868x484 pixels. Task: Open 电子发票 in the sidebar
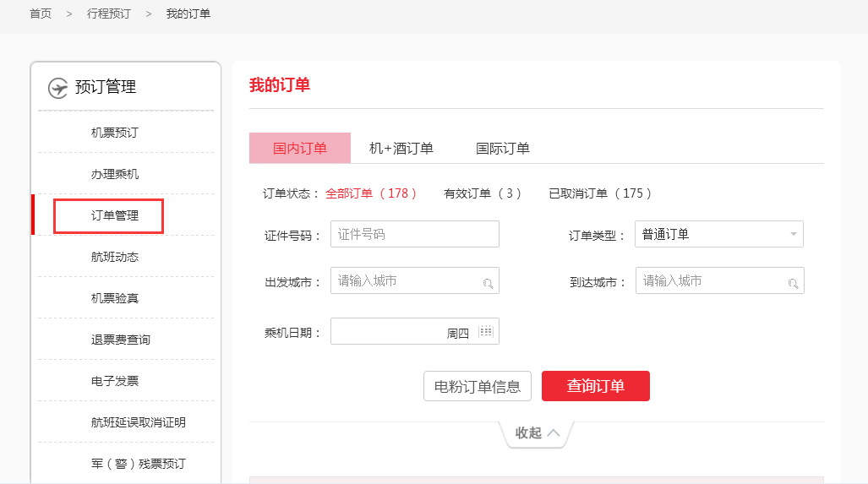115,381
